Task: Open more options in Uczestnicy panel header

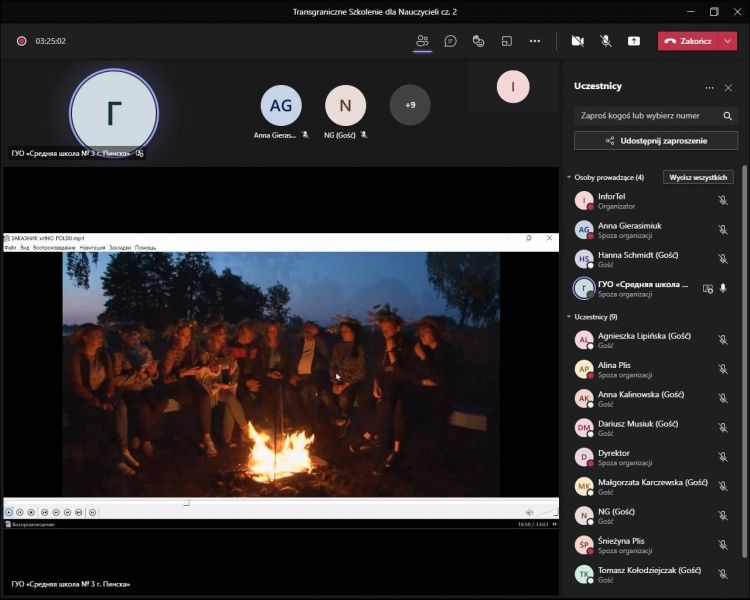Action: (710, 88)
